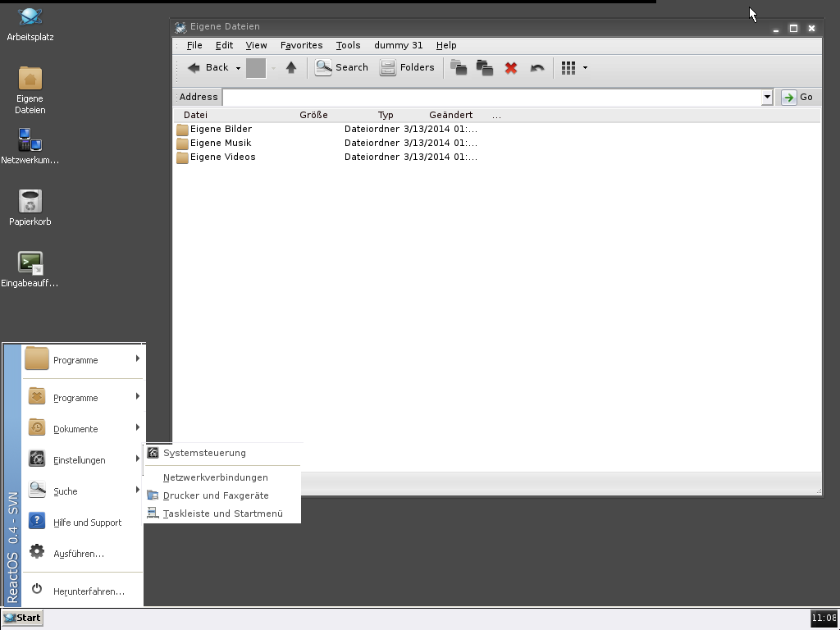Image resolution: width=840 pixels, height=630 pixels.
Task: Click in the Address input field
Action: [492, 97]
